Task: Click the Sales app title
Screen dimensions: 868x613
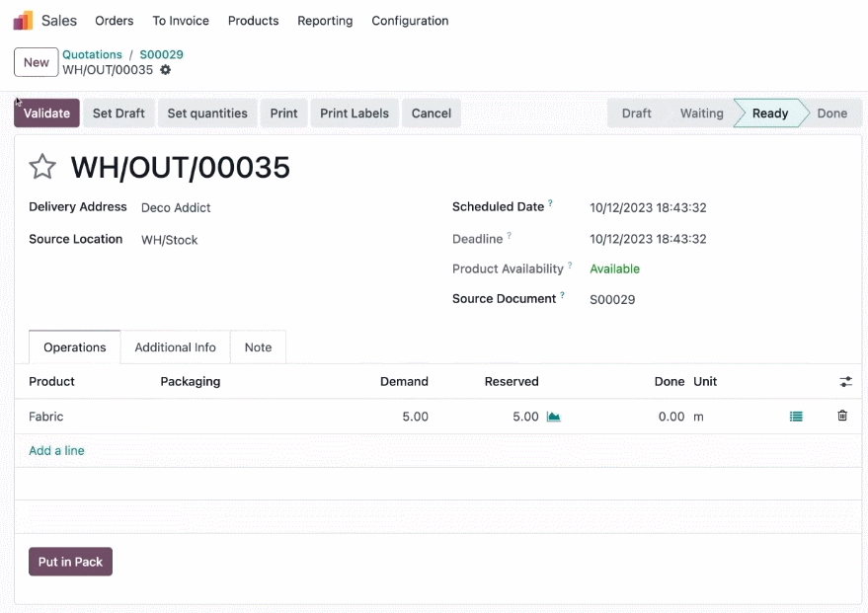Action: (58, 21)
